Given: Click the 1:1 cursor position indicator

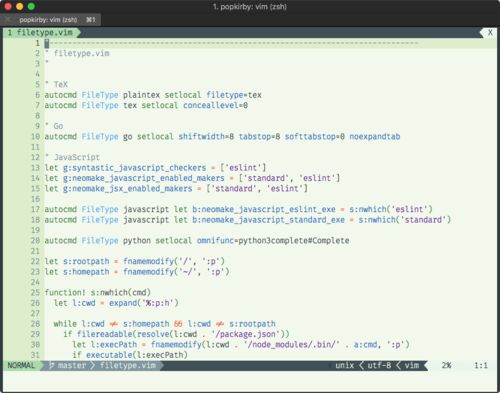Looking at the screenshot, I should [481, 365].
